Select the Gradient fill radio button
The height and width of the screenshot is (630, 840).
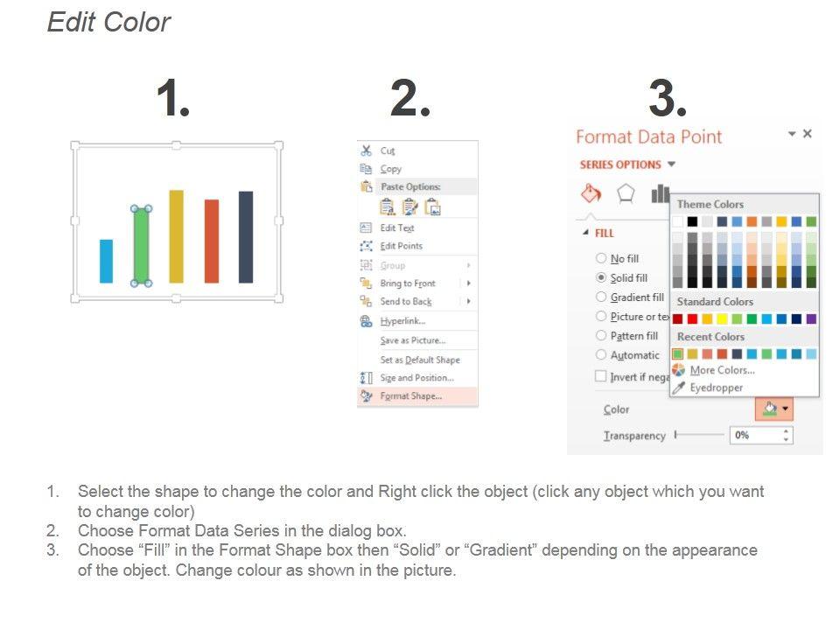pos(601,297)
